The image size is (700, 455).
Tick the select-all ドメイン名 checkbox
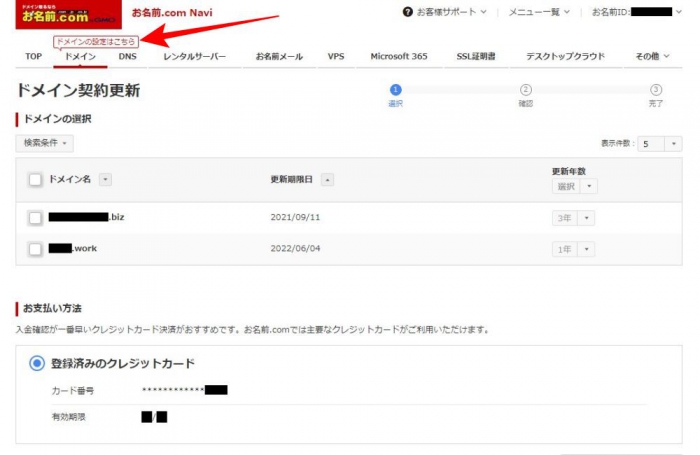pos(35,179)
